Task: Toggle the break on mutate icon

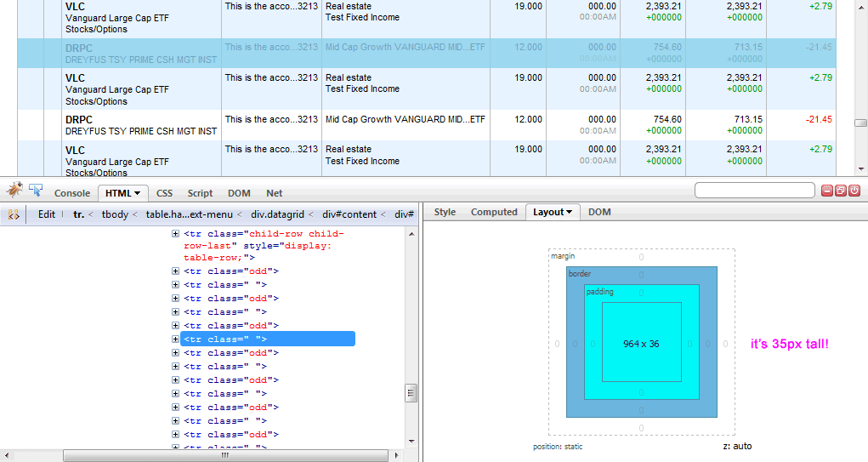Action: coord(14,214)
